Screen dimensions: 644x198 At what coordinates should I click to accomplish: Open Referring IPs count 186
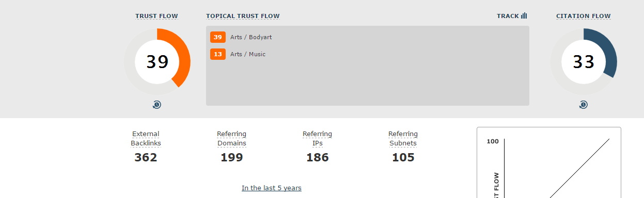coord(318,158)
